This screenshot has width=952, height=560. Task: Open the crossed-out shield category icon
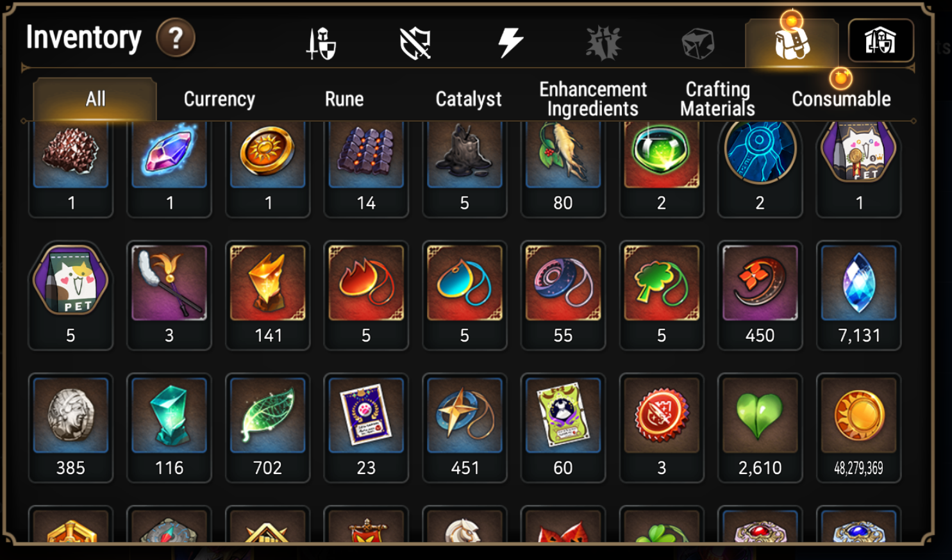(x=415, y=44)
